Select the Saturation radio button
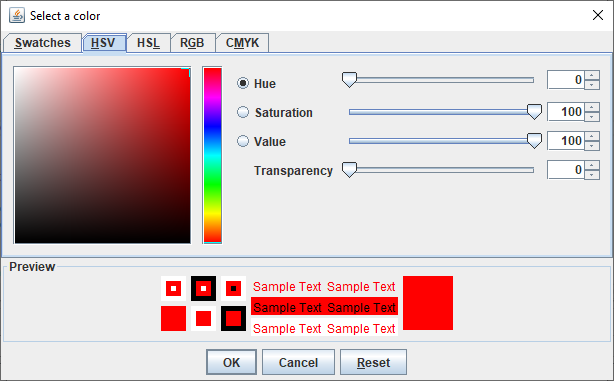 243,112
